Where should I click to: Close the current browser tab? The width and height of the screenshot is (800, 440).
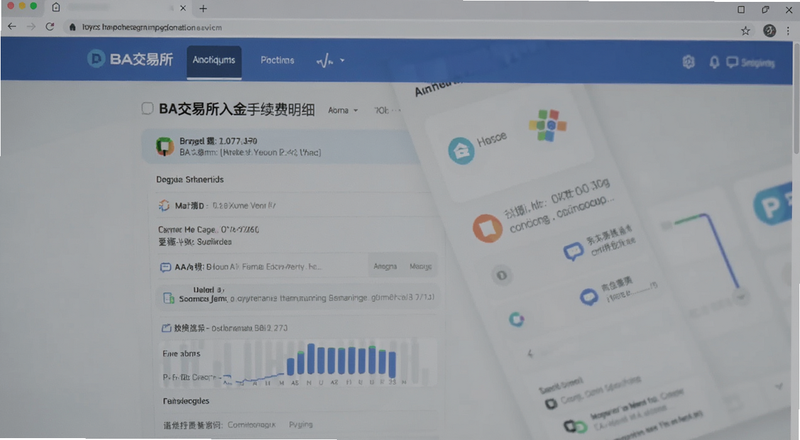pos(183,8)
